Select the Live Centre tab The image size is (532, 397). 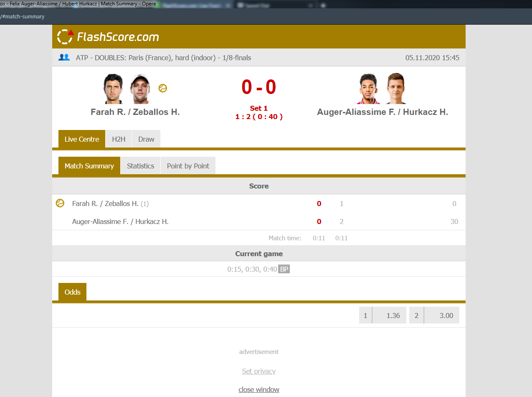coord(82,139)
